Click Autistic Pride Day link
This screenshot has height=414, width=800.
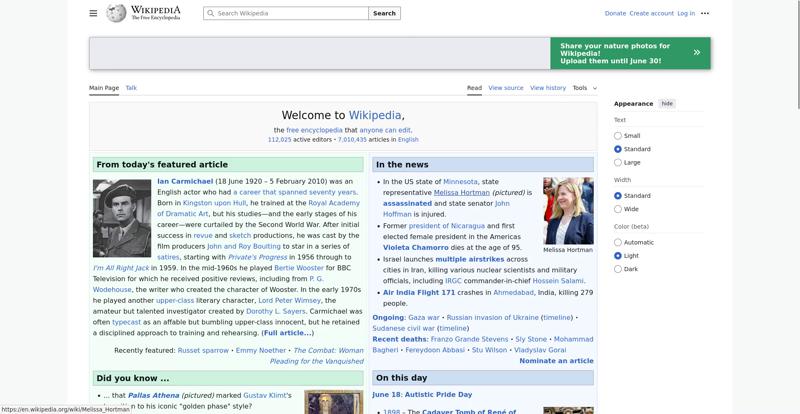(x=440, y=395)
